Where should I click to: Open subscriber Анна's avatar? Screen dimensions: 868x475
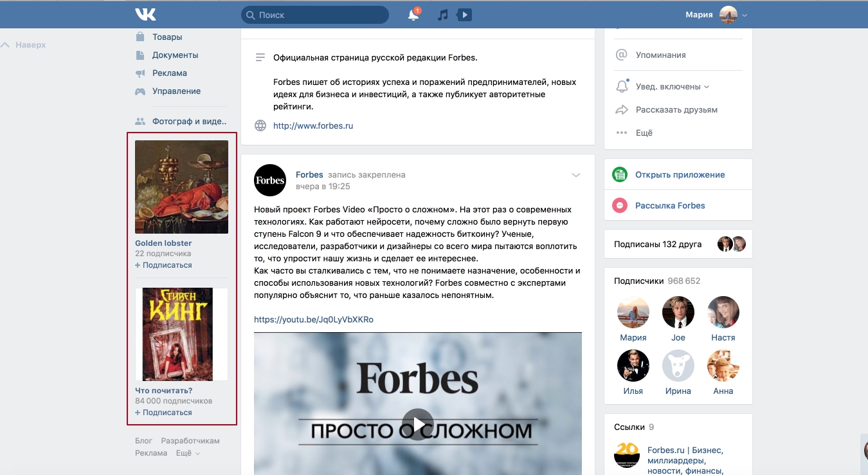[x=723, y=366]
